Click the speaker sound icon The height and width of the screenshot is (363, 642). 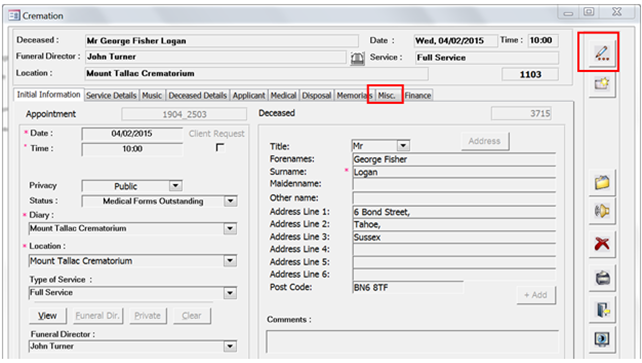pyautogui.click(x=602, y=211)
